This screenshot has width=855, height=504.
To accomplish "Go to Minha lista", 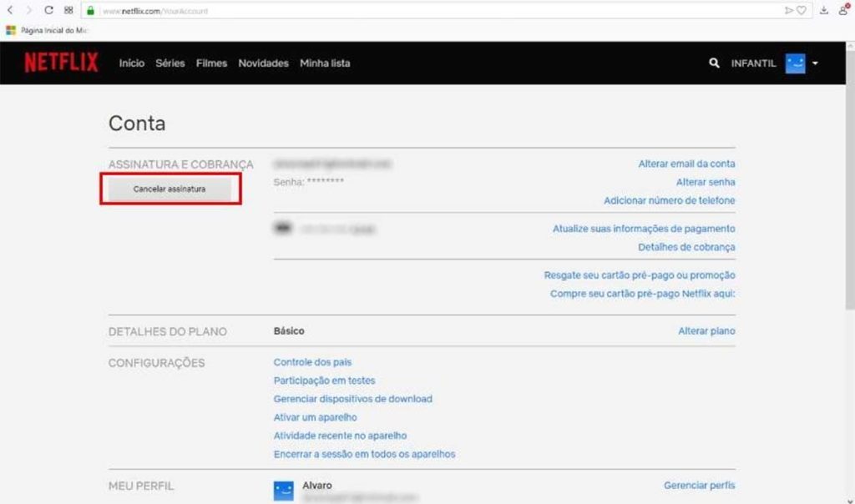I will (x=325, y=63).
